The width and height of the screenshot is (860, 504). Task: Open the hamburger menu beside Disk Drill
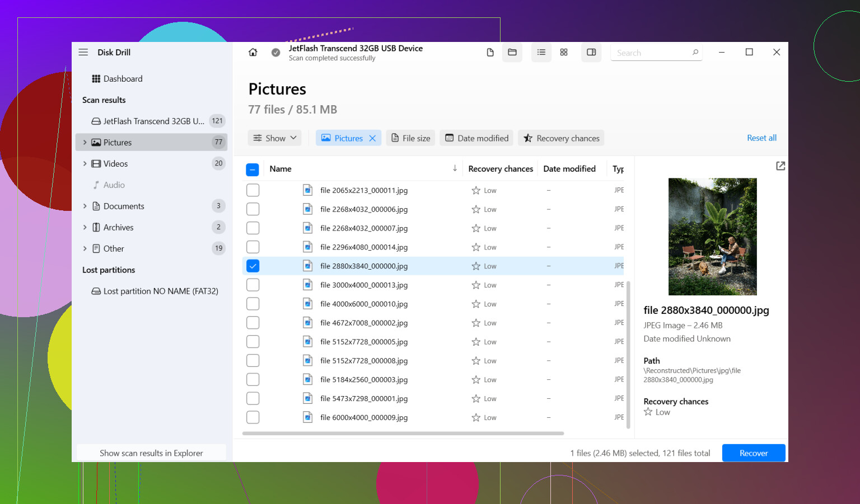pos(83,52)
